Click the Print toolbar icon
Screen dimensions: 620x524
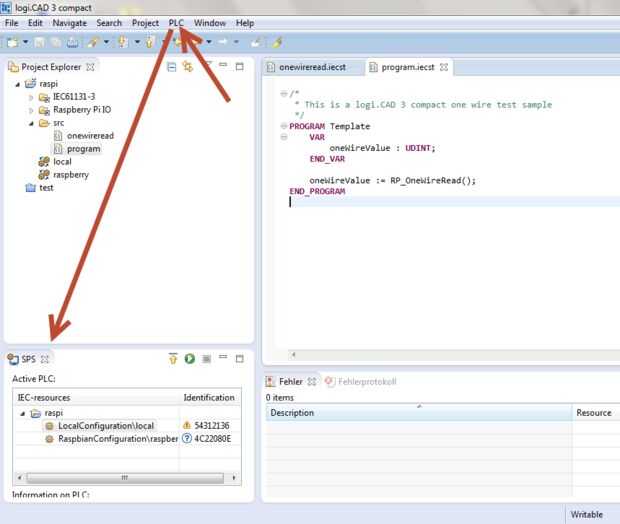pos(72,42)
